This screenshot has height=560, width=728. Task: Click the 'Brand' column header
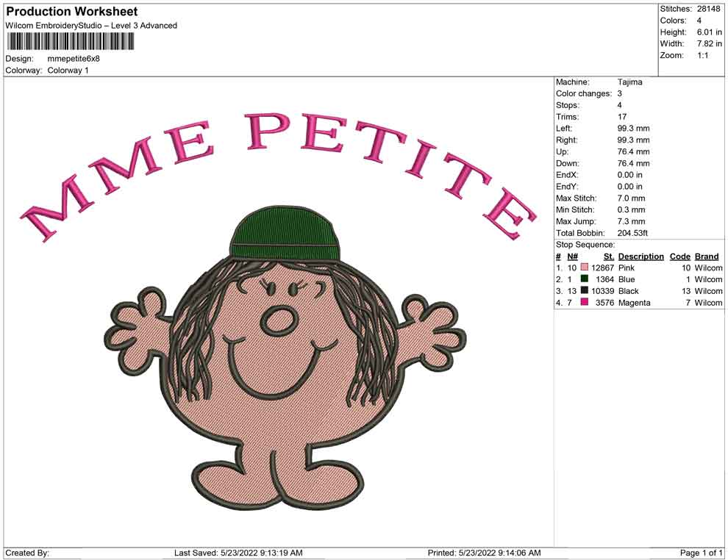707,256
